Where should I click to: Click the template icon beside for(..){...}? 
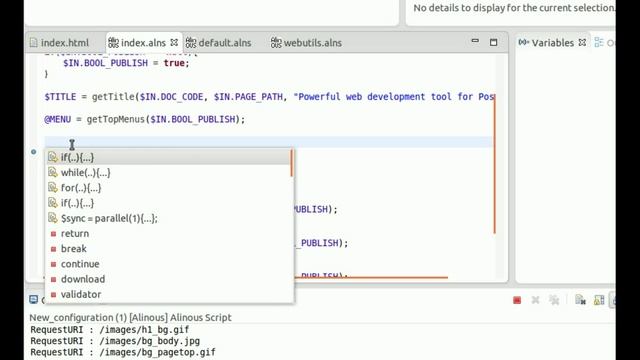pyautogui.click(x=53, y=187)
